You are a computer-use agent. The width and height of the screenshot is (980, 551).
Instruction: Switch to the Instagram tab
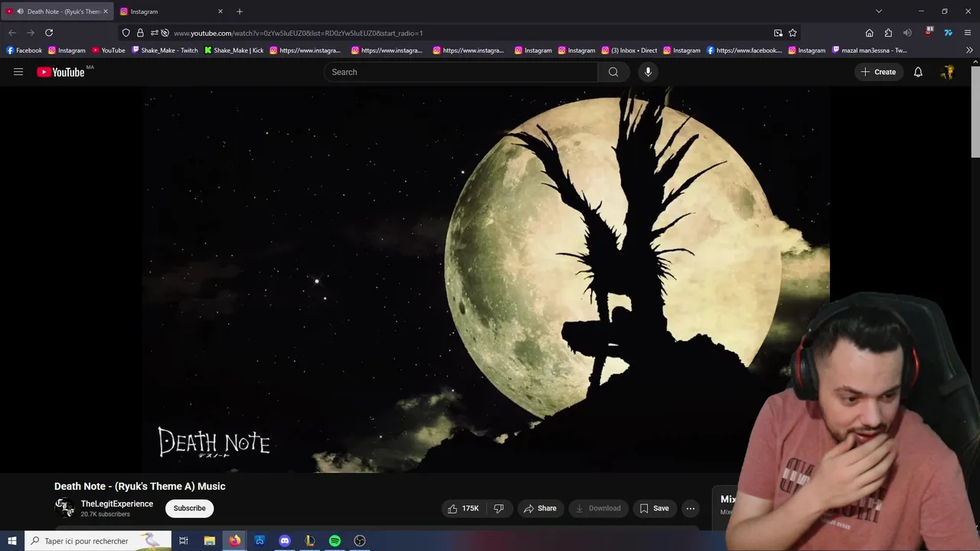[x=171, y=11]
